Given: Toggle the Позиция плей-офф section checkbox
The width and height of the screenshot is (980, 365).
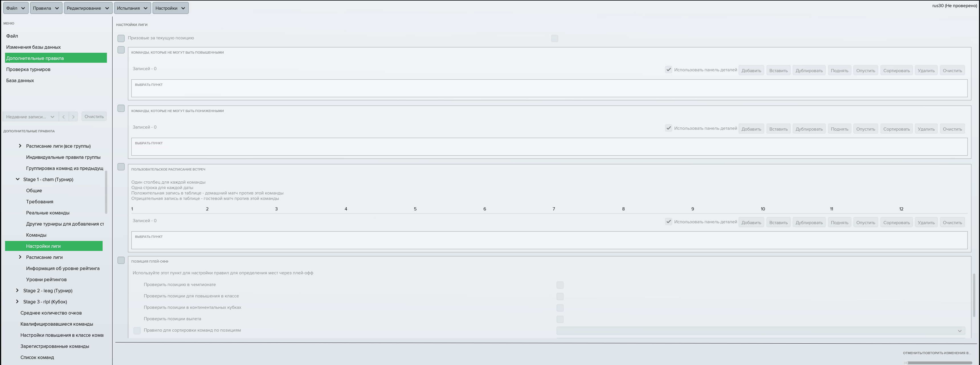Looking at the screenshot, I should coord(121,260).
